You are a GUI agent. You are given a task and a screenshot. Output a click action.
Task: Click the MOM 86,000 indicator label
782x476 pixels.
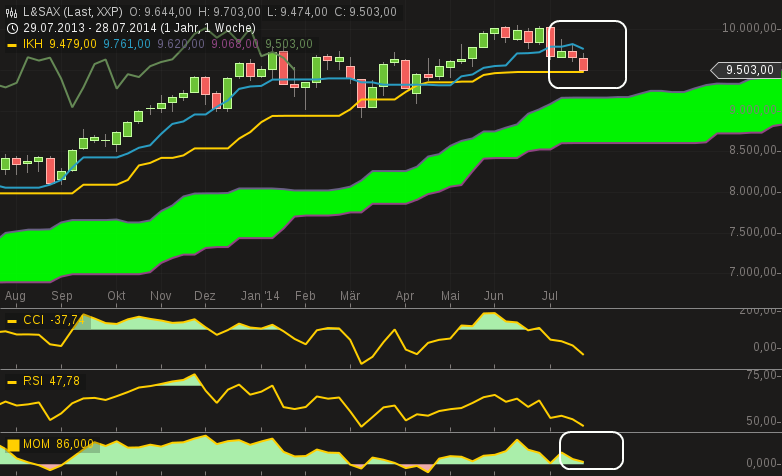tap(58, 444)
